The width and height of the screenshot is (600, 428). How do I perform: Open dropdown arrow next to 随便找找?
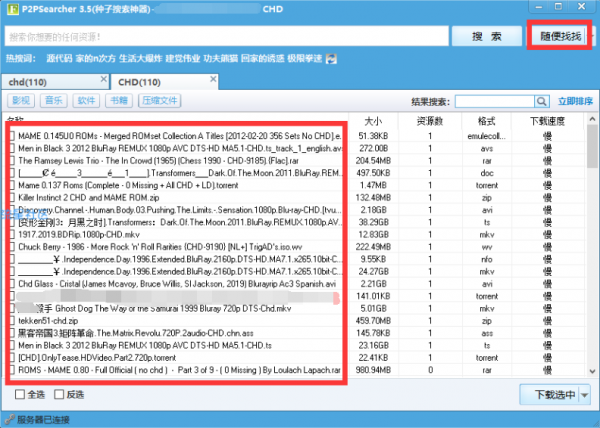point(592,36)
